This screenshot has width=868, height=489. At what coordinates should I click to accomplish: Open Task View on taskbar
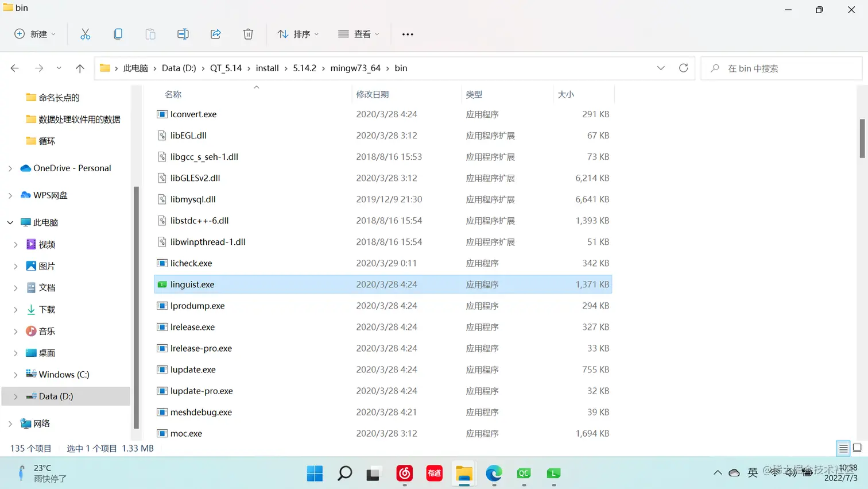[x=374, y=473]
